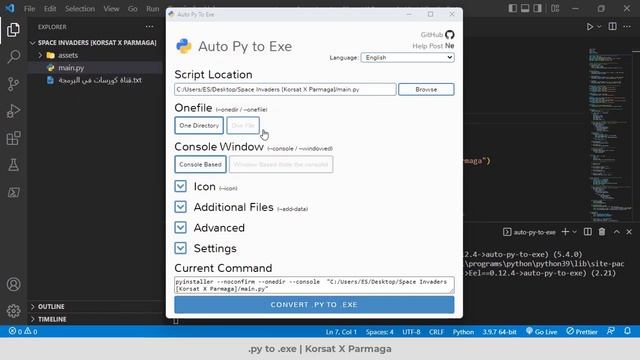The image size is (640, 360).
Task: Click the Browse button for script location
Action: click(426, 89)
